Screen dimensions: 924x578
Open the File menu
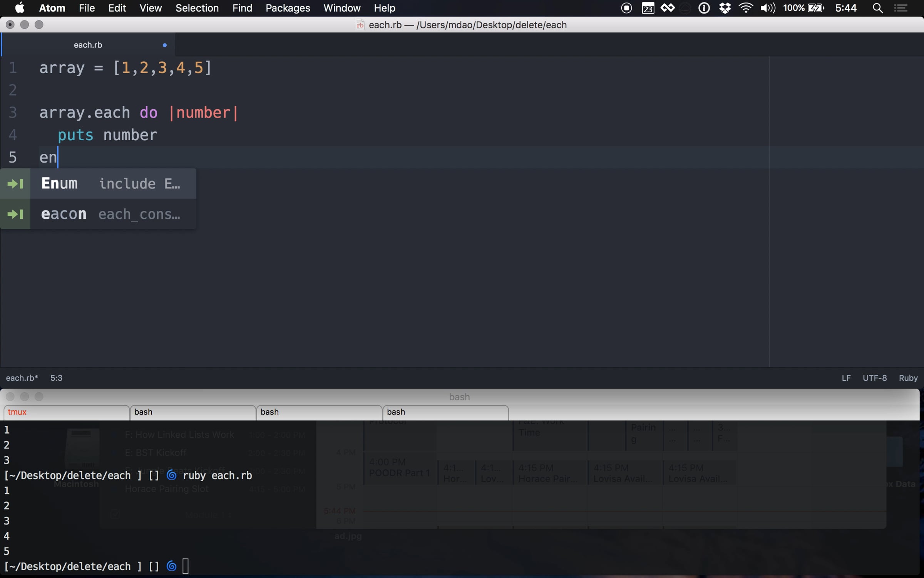87,8
